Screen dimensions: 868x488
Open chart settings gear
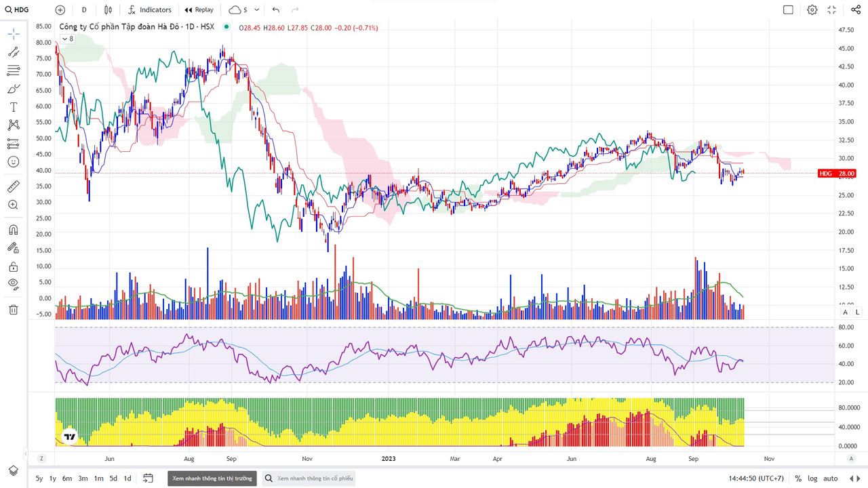[812, 10]
